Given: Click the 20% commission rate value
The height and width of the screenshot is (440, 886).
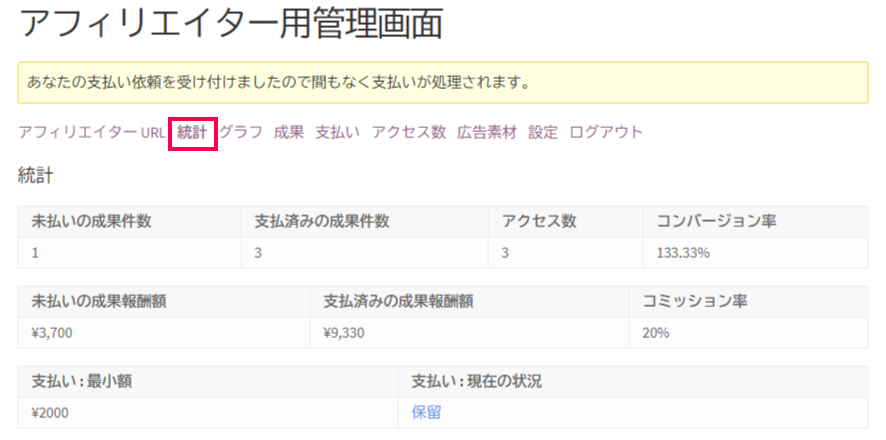Looking at the screenshot, I should tap(655, 333).
